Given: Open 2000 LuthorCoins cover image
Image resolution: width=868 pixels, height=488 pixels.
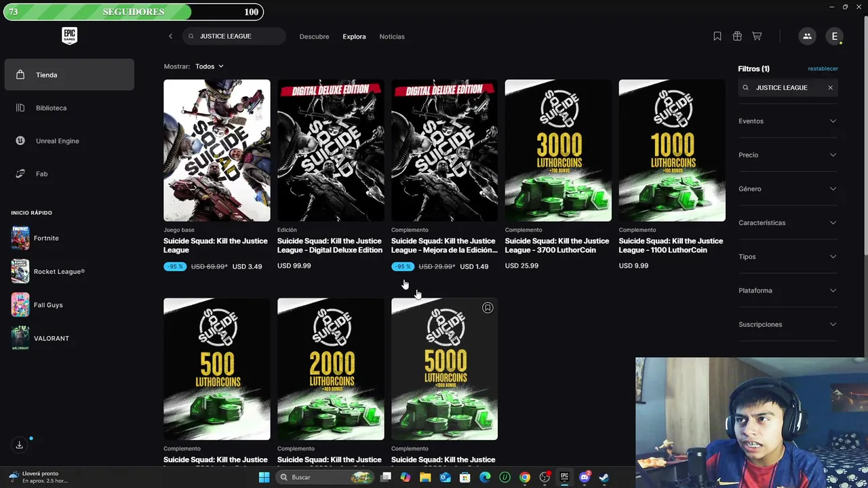Looking at the screenshot, I should tap(331, 369).
